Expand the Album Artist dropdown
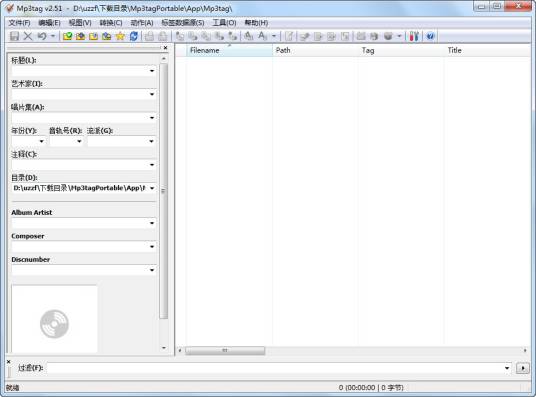536x397 pixels. [152, 223]
